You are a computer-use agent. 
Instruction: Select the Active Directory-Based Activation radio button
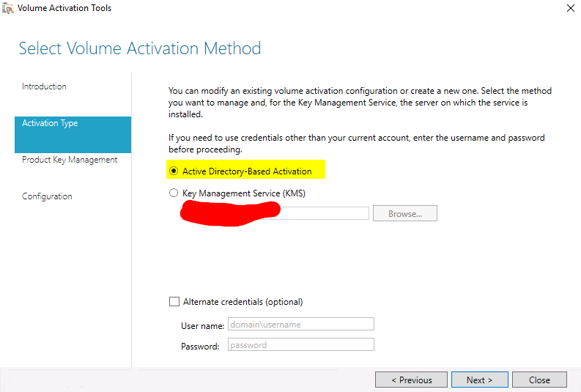[x=174, y=171]
